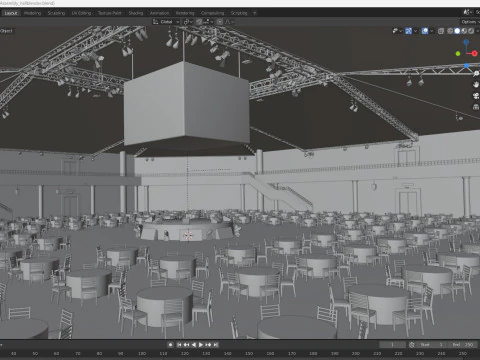The image size is (480, 360).
Task: Open the Animation workspace tab
Action: pos(159,13)
